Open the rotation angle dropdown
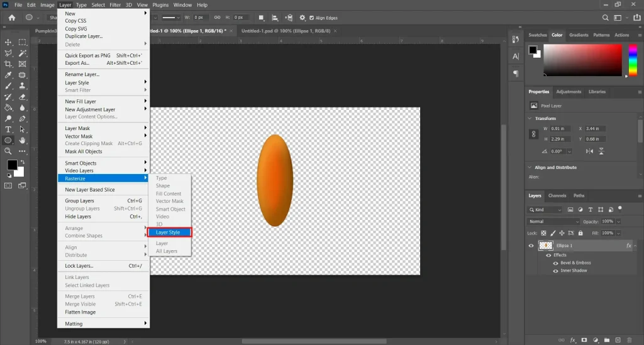The image size is (644, 345). 569,151
